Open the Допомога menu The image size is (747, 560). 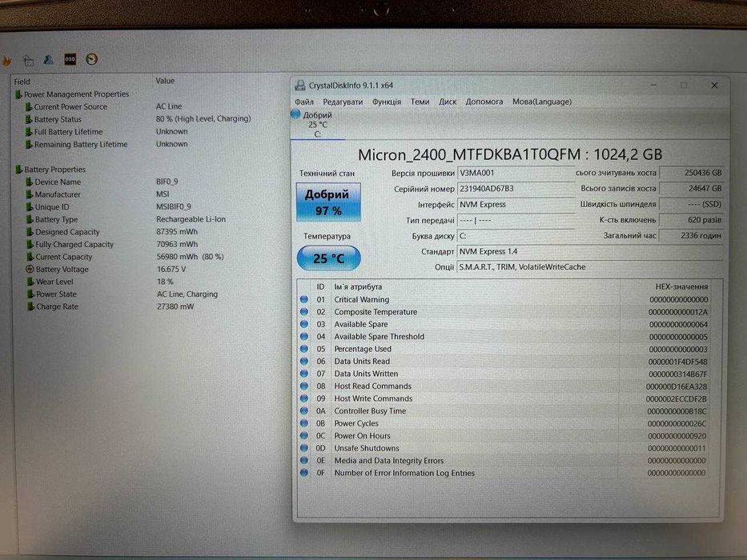click(484, 102)
